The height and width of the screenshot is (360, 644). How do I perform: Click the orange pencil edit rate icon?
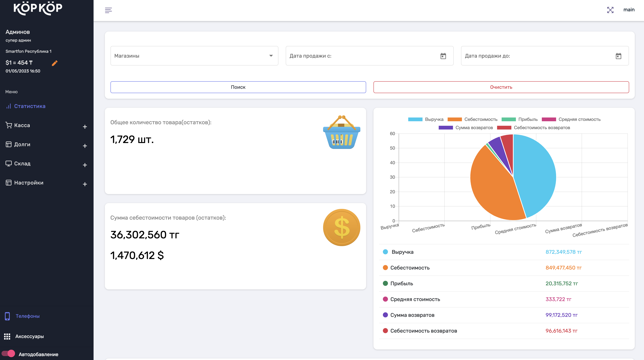pyautogui.click(x=54, y=63)
